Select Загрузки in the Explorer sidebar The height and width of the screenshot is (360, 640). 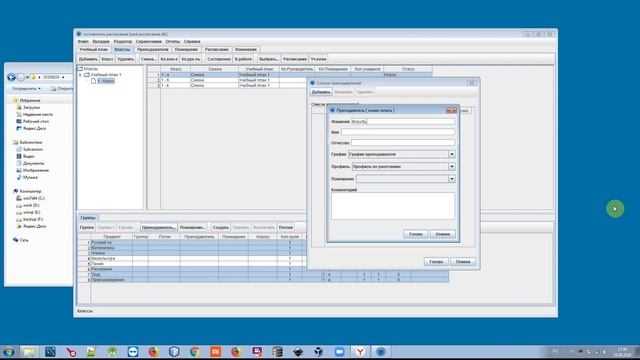(x=31, y=108)
